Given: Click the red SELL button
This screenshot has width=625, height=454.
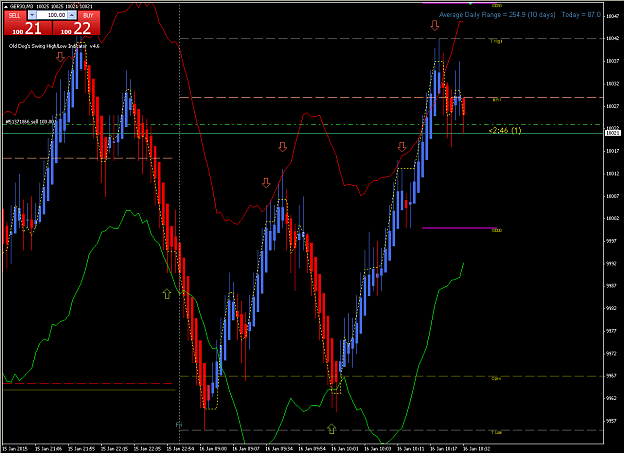Looking at the screenshot, I should point(15,16).
